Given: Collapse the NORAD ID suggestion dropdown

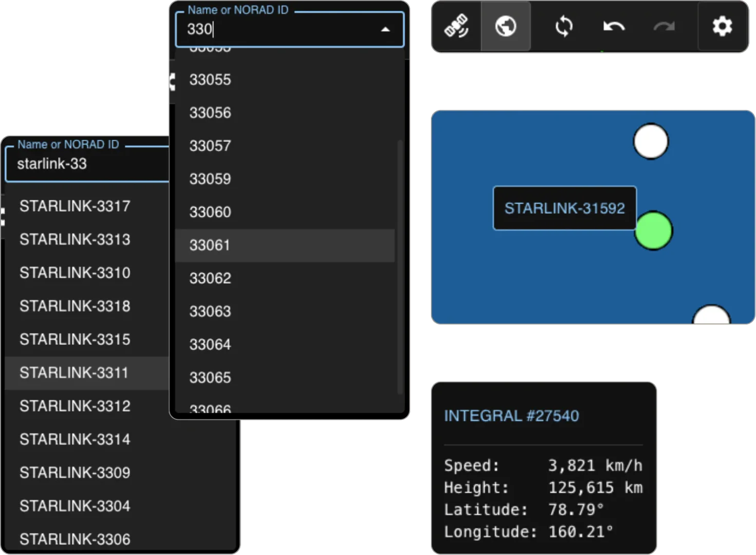Looking at the screenshot, I should (x=385, y=29).
